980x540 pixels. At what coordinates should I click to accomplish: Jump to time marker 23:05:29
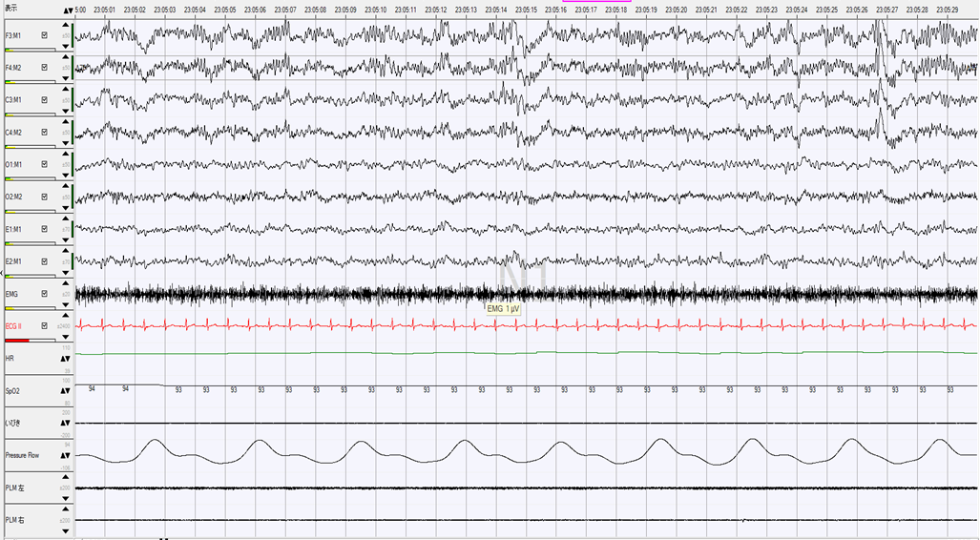click(x=948, y=10)
